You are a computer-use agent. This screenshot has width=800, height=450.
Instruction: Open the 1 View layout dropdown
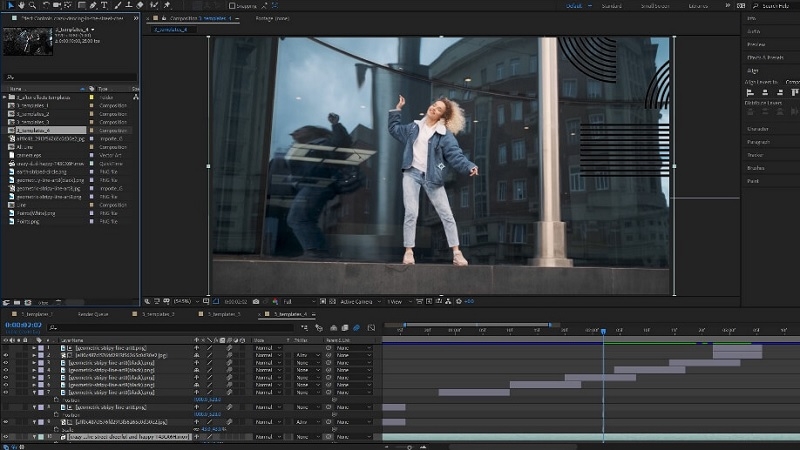pyautogui.click(x=399, y=302)
